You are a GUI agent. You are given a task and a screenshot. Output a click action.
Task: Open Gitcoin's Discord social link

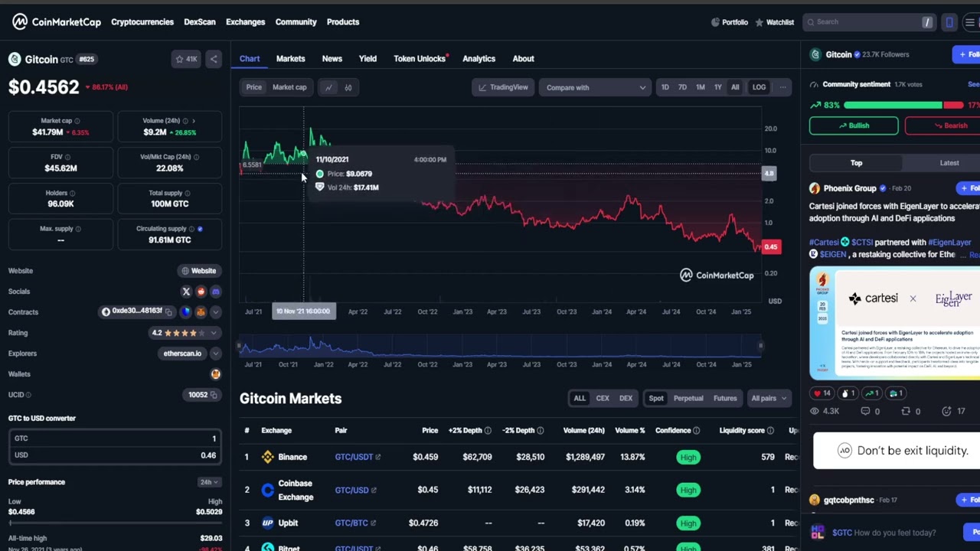[215, 292]
